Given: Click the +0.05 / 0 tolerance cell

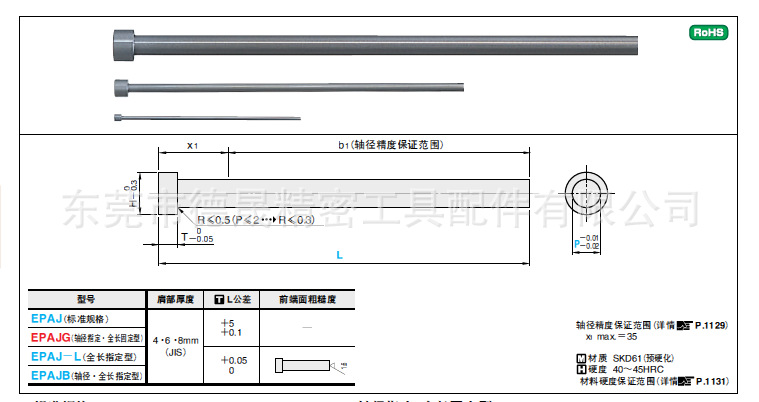Looking at the screenshot, I should [231, 365].
